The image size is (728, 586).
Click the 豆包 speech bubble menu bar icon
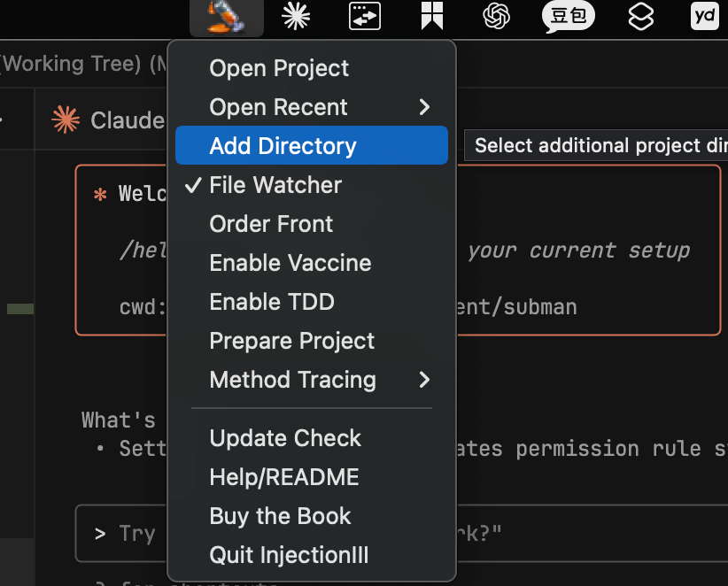pos(569,17)
